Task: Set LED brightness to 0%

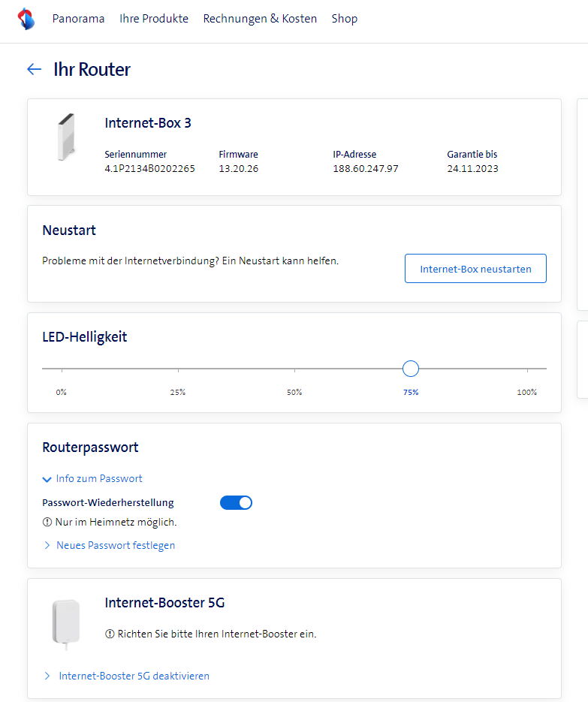Action: (62, 369)
